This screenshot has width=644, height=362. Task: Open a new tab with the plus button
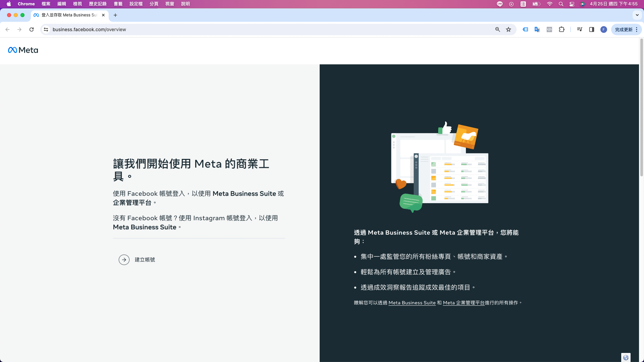click(x=115, y=15)
